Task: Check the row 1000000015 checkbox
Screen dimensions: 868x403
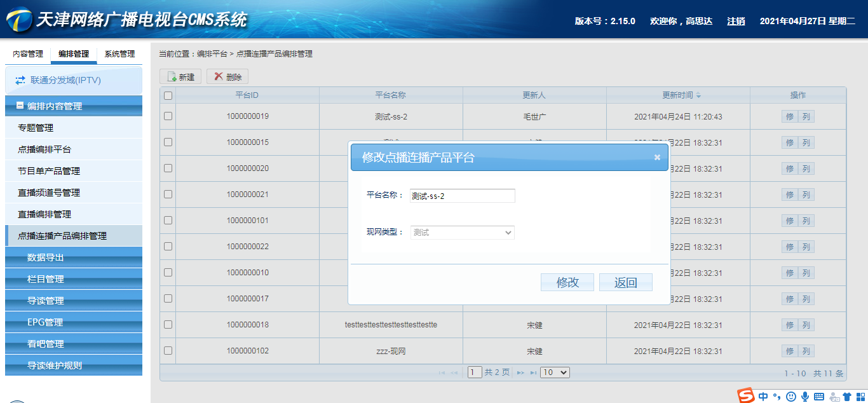Action: click(x=168, y=142)
